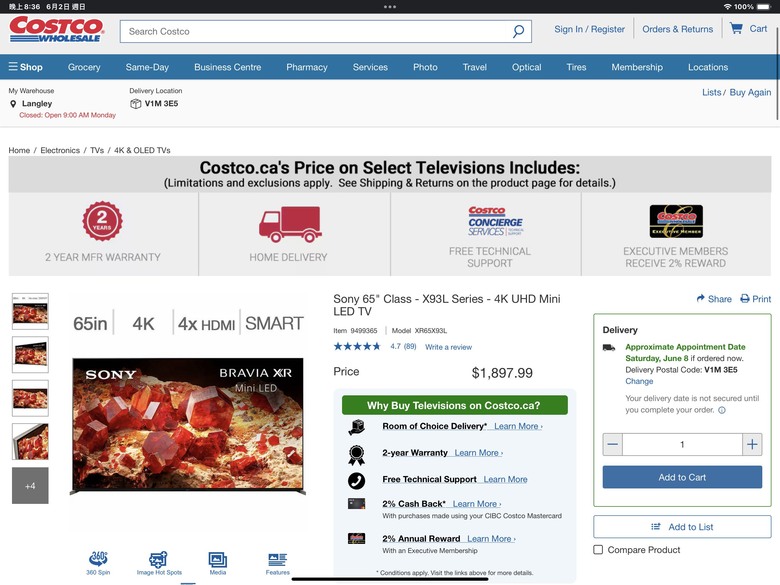Click the Search Costco input field
The height and width of the screenshot is (585, 780).
(x=317, y=31)
